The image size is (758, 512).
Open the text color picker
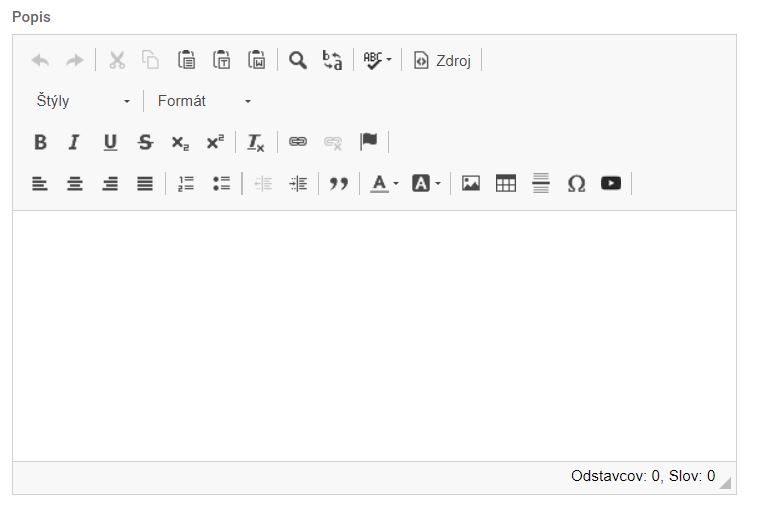(385, 183)
